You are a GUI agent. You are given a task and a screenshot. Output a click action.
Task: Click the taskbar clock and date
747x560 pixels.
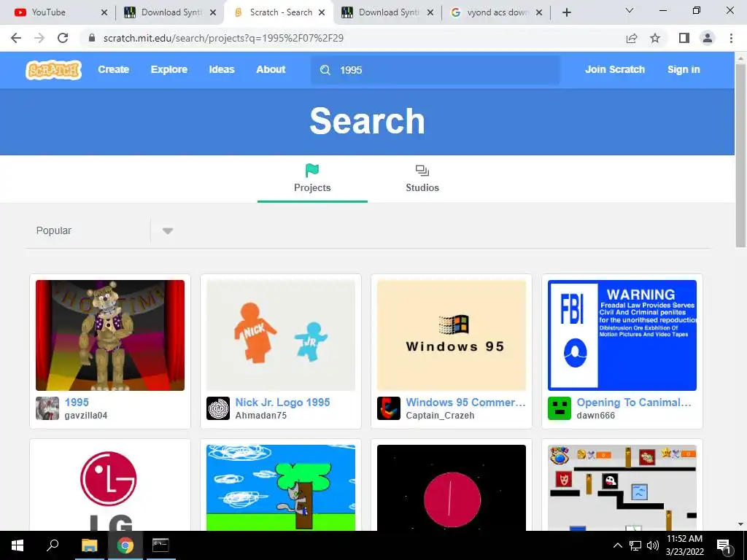[x=684, y=545]
